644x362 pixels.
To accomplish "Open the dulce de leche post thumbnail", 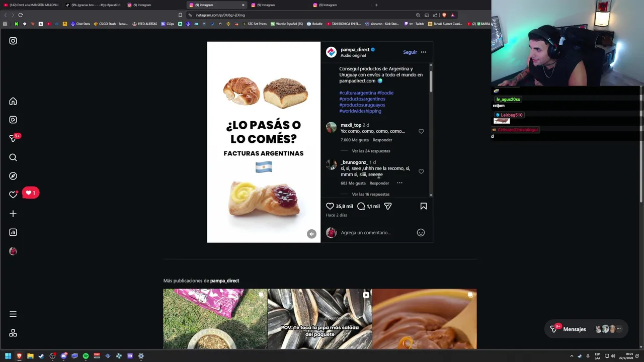I will pyautogui.click(x=425, y=319).
